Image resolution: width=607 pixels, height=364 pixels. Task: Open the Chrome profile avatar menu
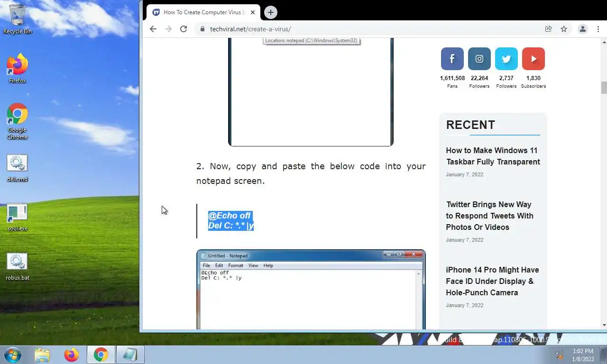tap(583, 29)
